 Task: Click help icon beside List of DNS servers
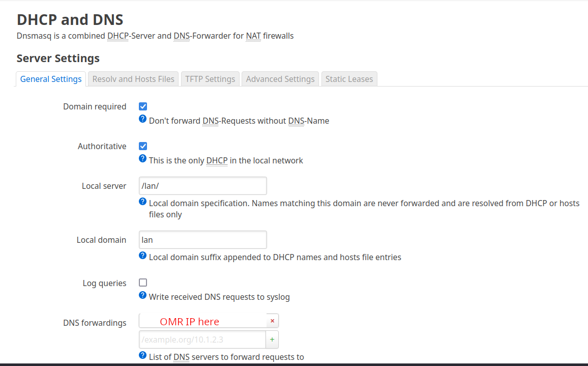(142, 355)
